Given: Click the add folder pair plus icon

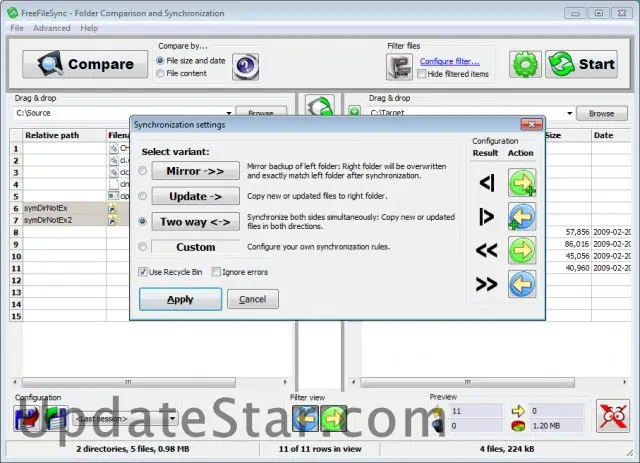Looking at the screenshot, I should 354,111.
